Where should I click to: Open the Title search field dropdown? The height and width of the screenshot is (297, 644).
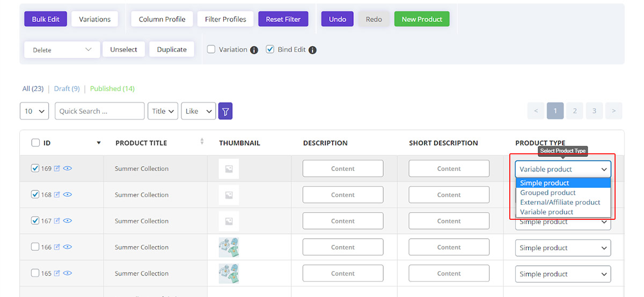point(163,111)
